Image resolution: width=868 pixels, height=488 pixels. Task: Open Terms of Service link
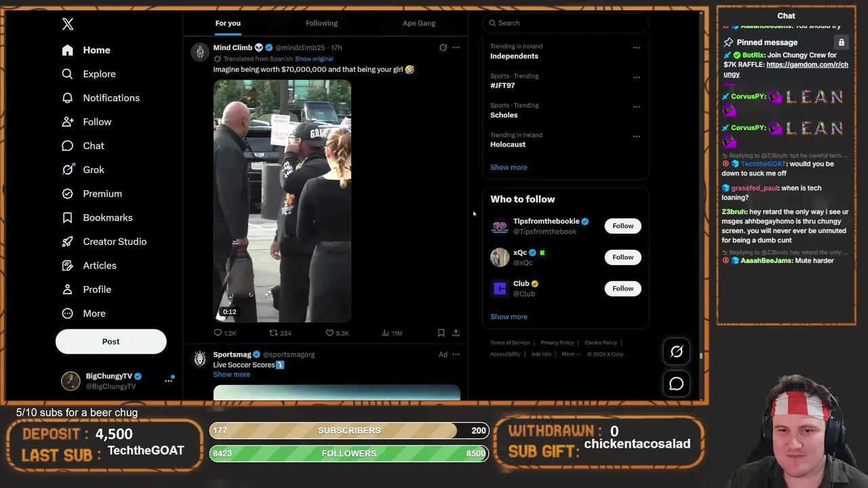[510, 343]
